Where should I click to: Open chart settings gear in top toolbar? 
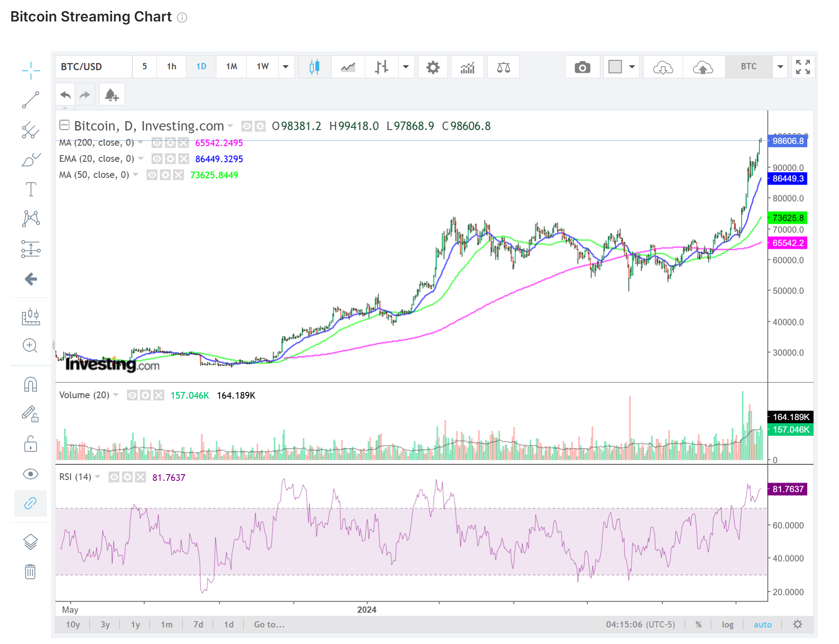coord(432,67)
